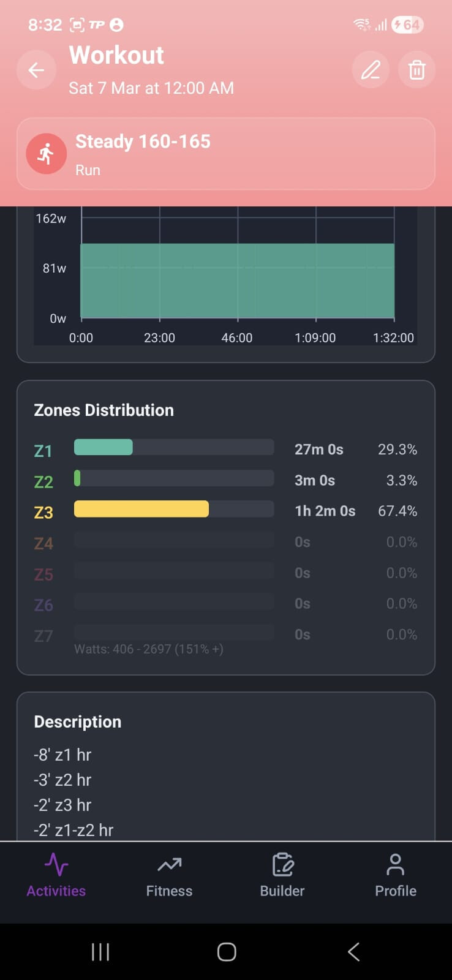The height and width of the screenshot is (980, 452).
Task: Tap the green power chart area
Action: 238,281
